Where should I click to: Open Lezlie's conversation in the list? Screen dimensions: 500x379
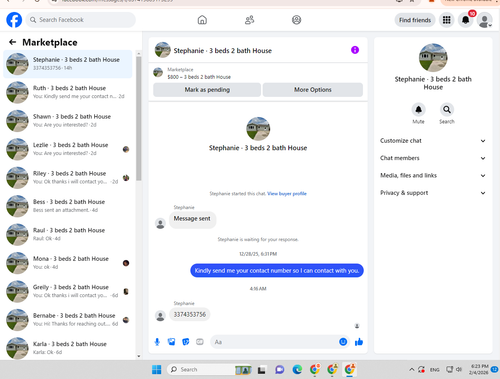pyautogui.click(x=68, y=149)
